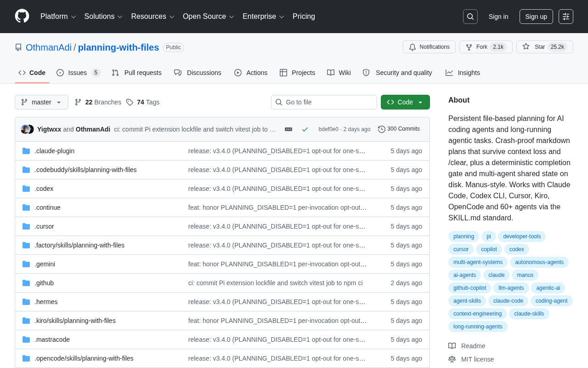View the 22 Branches list
The width and height of the screenshot is (588, 368).
coord(98,102)
